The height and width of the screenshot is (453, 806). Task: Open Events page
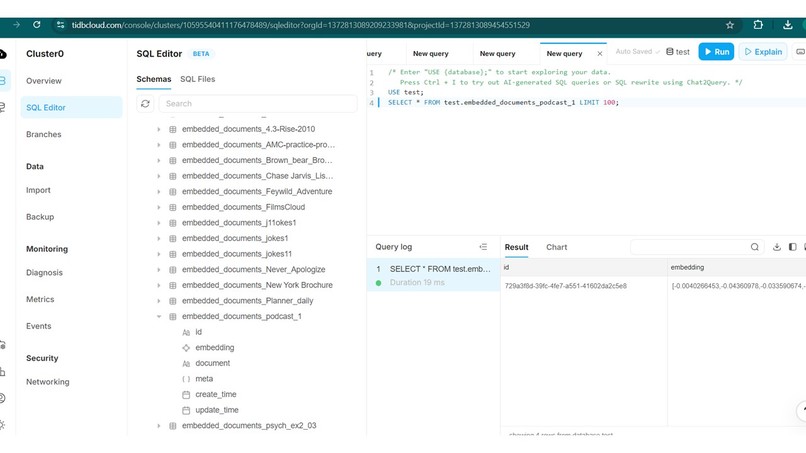tap(39, 326)
